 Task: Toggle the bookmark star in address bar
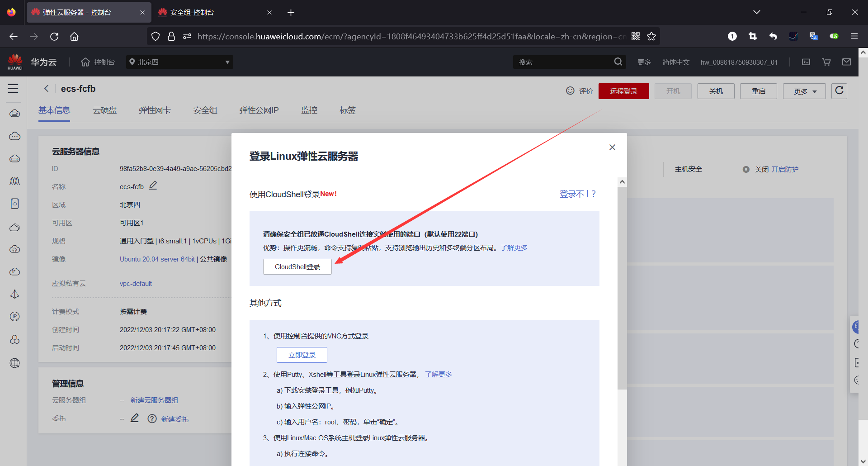651,36
